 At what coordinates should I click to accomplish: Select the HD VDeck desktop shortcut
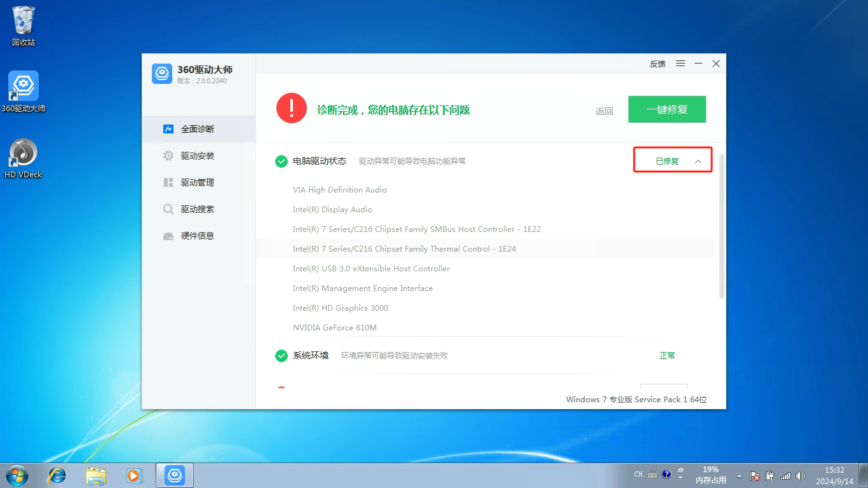tap(24, 158)
